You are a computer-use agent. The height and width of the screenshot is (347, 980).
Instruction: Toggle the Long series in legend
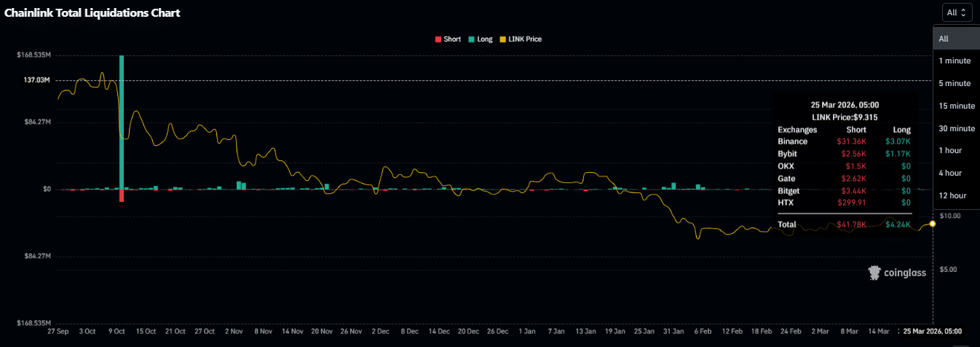[x=481, y=39]
